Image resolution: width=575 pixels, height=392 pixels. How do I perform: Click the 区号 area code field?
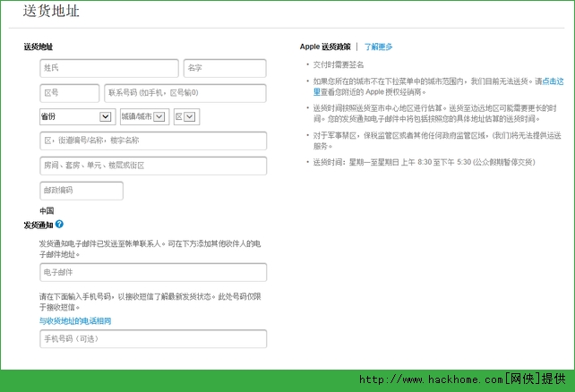coord(68,93)
